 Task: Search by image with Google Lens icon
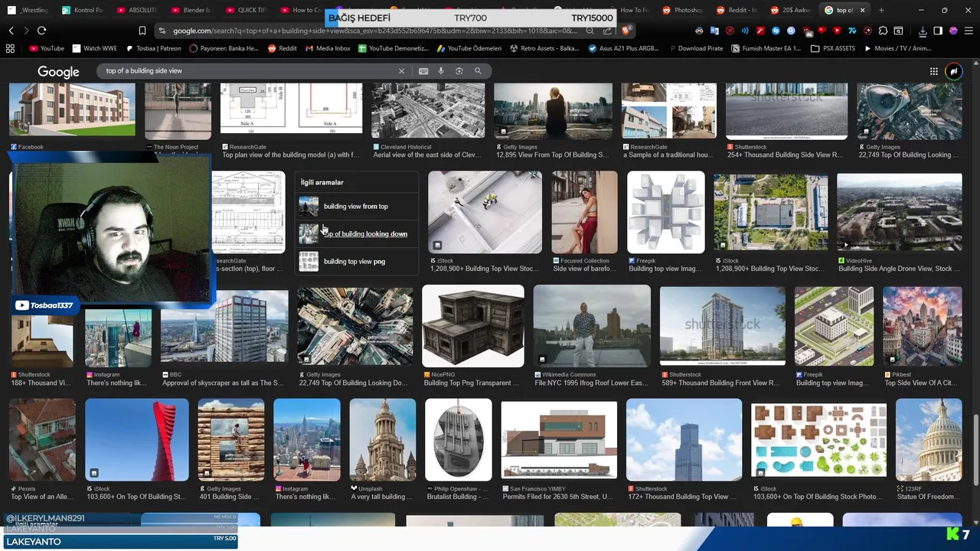pos(459,70)
